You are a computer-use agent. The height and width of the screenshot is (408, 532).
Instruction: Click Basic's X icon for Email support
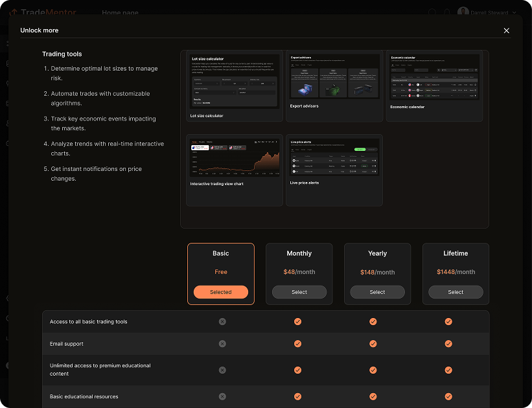click(222, 344)
